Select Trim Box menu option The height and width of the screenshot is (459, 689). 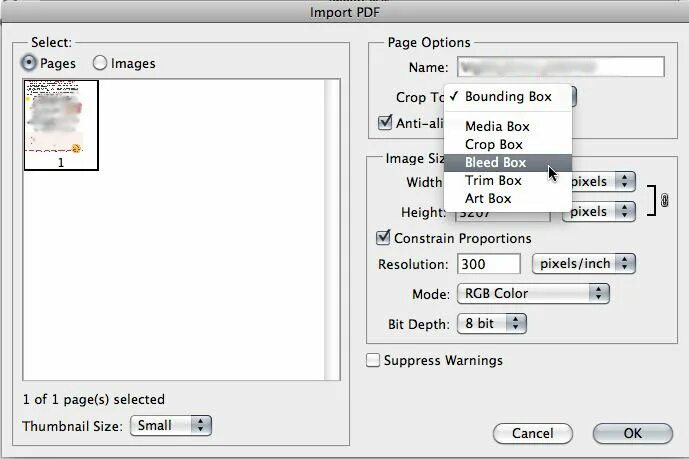tap(493, 181)
